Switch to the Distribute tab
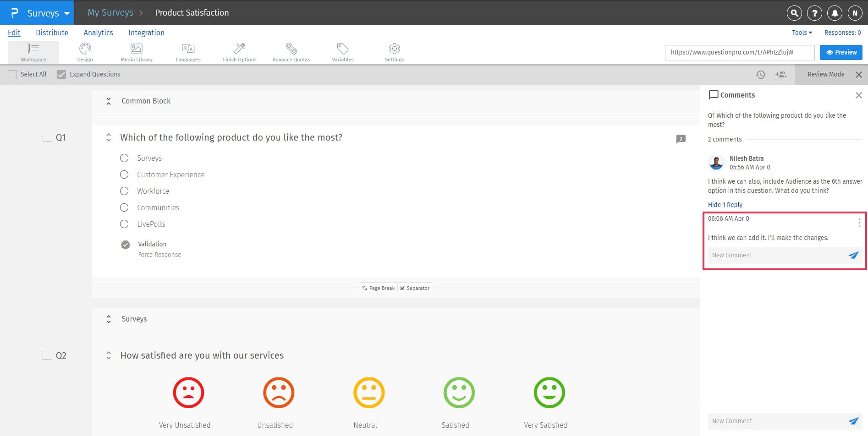Viewport: 868px width, 436px height. [52, 33]
